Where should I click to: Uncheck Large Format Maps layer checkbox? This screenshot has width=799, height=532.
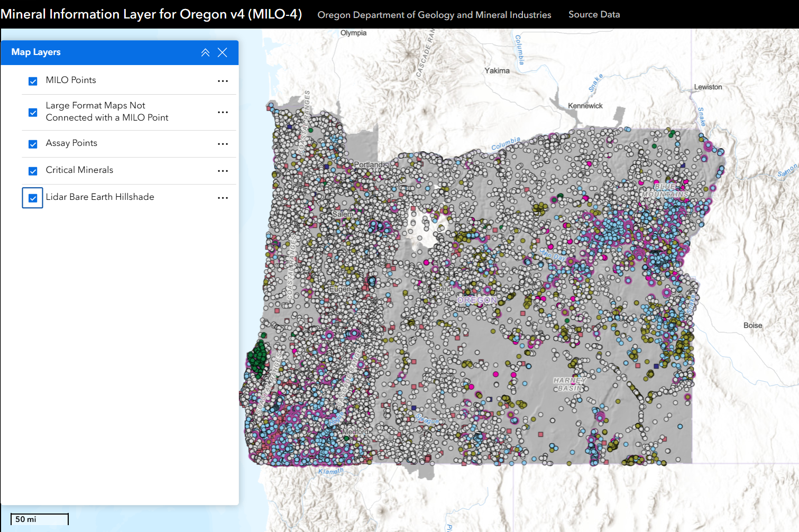[x=33, y=112]
